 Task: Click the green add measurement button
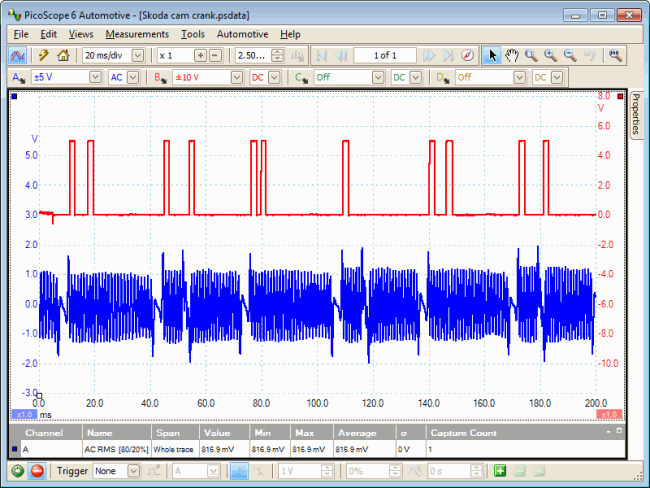point(500,471)
